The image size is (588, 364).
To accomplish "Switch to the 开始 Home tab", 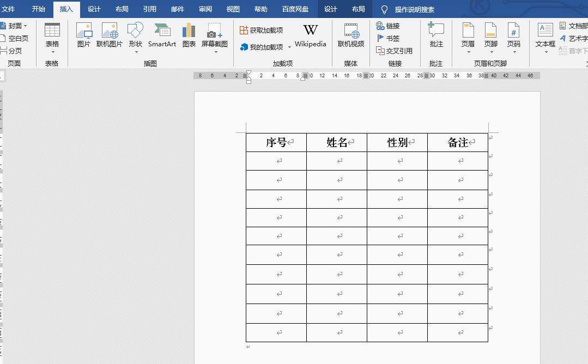I will (x=39, y=9).
